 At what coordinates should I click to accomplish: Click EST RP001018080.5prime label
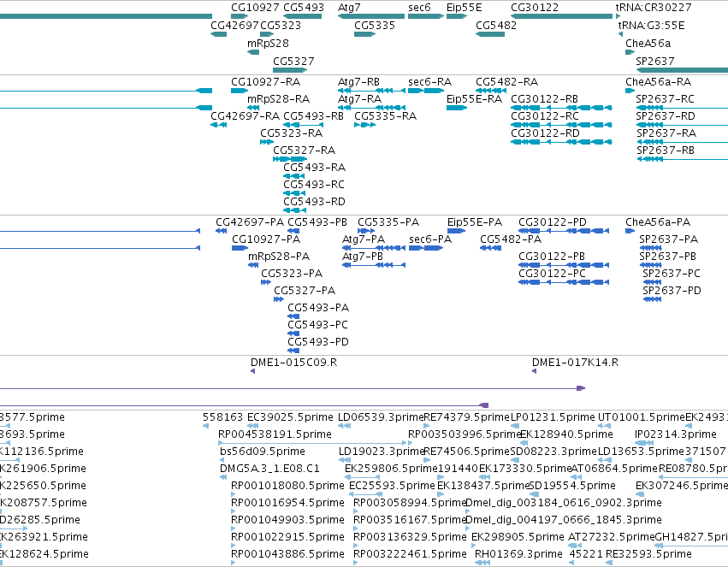[287, 486]
